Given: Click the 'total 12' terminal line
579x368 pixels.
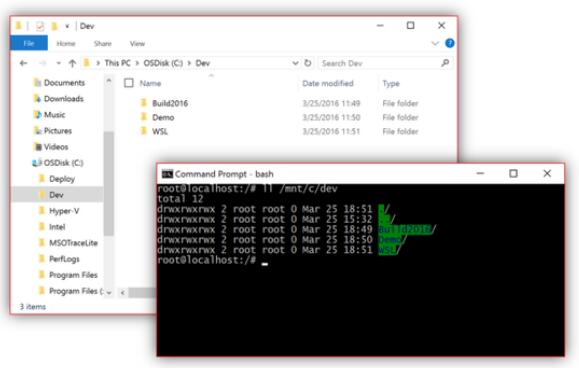Looking at the screenshot, I should (180, 199).
